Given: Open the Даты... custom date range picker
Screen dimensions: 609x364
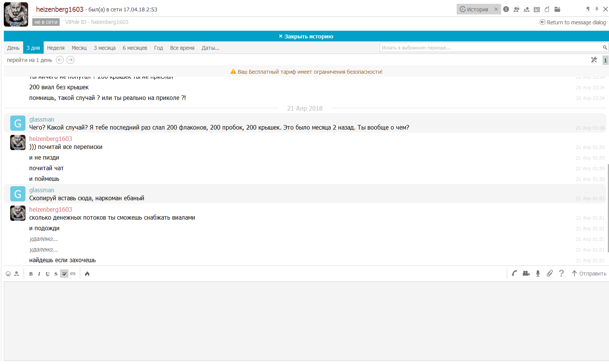Looking at the screenshot, I should [x=210, y=48].
